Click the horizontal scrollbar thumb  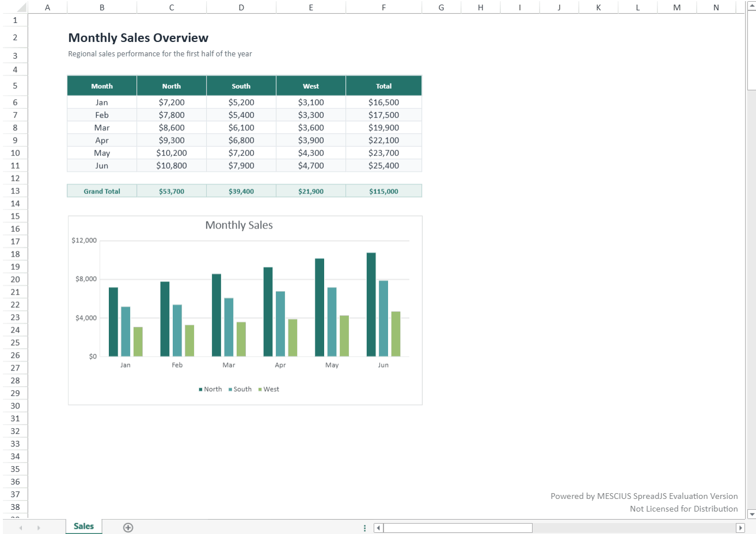(458, 528)
